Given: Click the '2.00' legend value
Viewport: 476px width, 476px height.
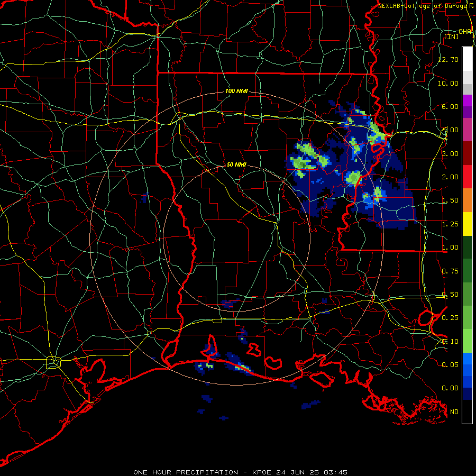Looking at the screenshot, I should pyautogui.click(x=450, y=177).
